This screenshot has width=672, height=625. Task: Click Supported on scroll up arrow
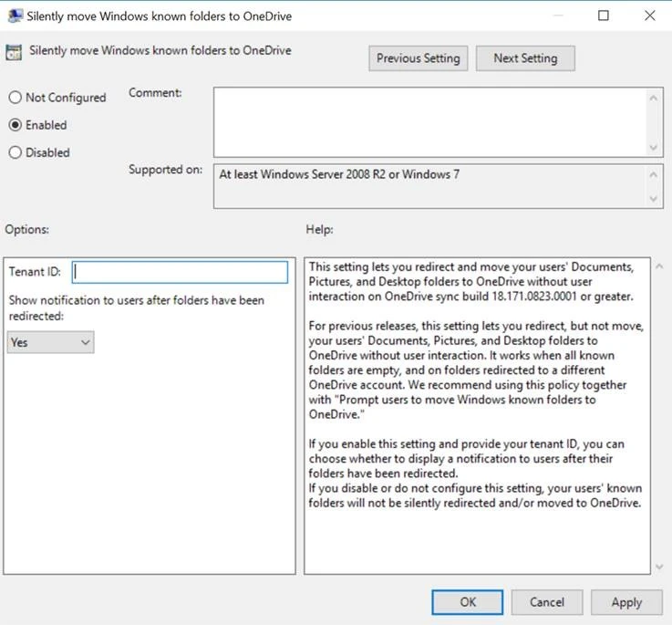(653, 174)
